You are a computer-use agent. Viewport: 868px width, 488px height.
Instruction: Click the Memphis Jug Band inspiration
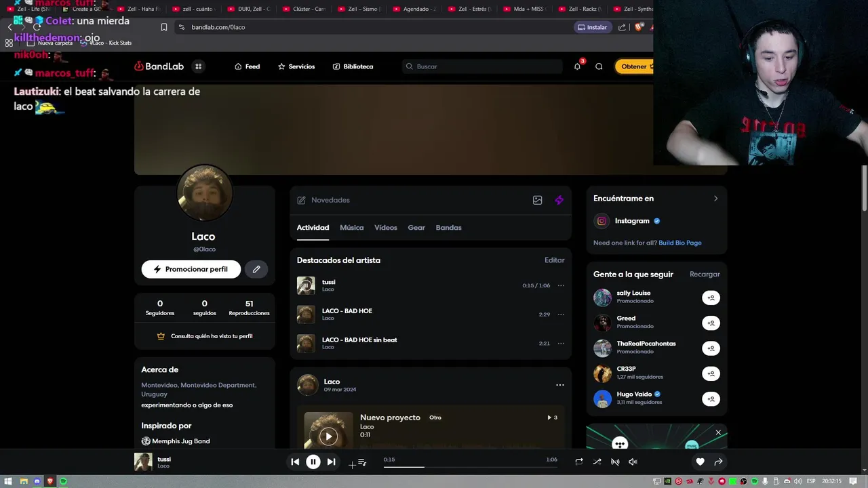pyautogui.click(x=176, y=441)
